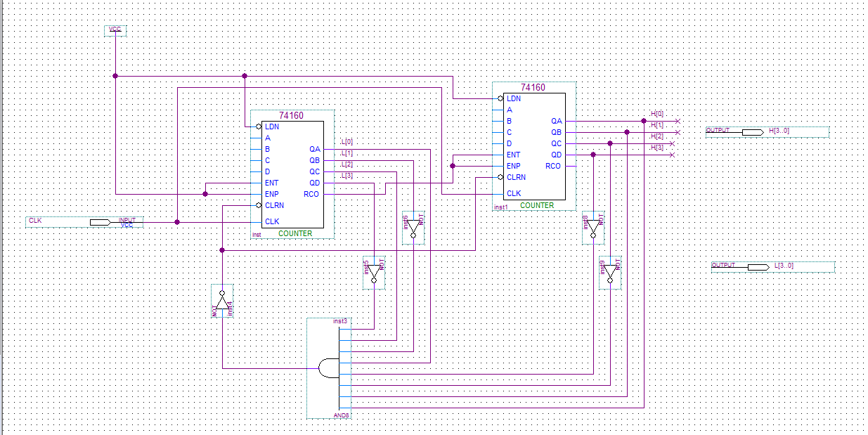Viewport: 868px width, 435px height.
Task: Click the RCO port on left counter
Action: (x=311, y=194)
